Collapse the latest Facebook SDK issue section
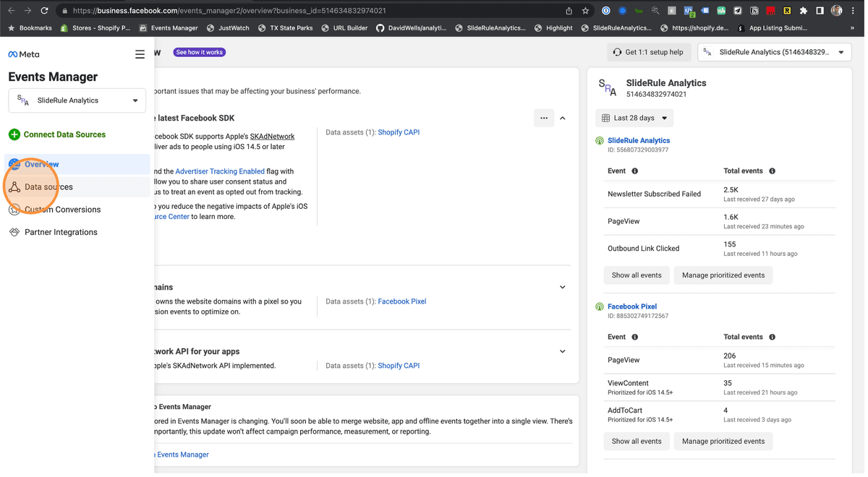This screenshot has width=868, height=477. coord(563,118)
